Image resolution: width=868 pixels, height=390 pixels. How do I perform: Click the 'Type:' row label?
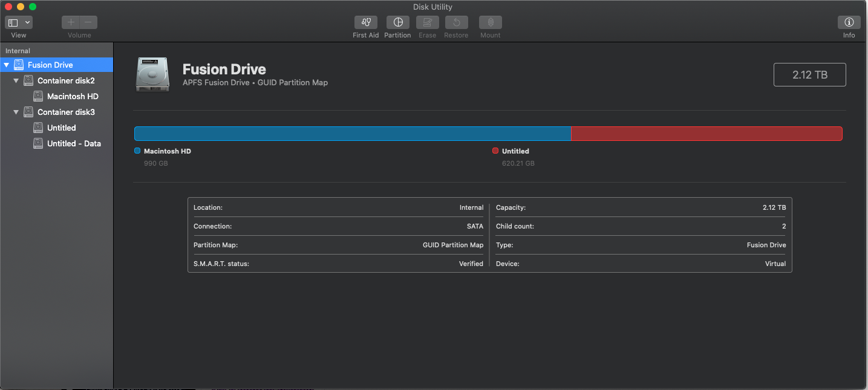tap(504, 245)
